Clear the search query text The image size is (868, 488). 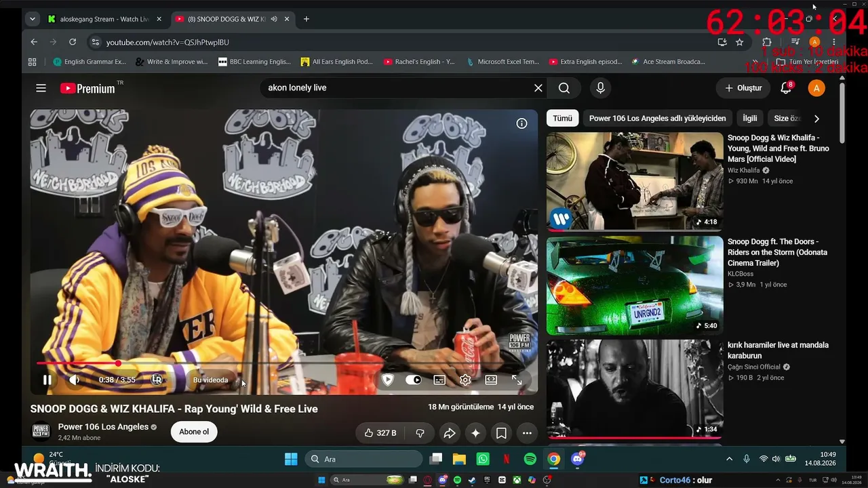click(538, 87)
